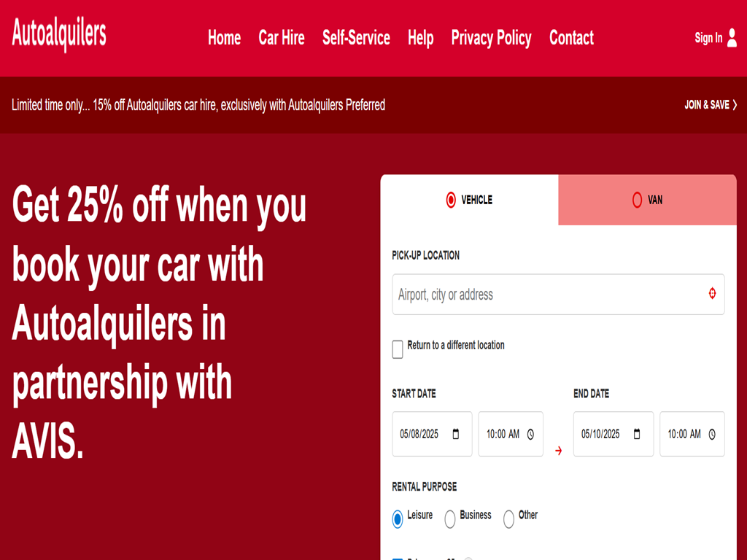
Task: Choose Other as the rental purpose
Action: click(x=508, y=518)
